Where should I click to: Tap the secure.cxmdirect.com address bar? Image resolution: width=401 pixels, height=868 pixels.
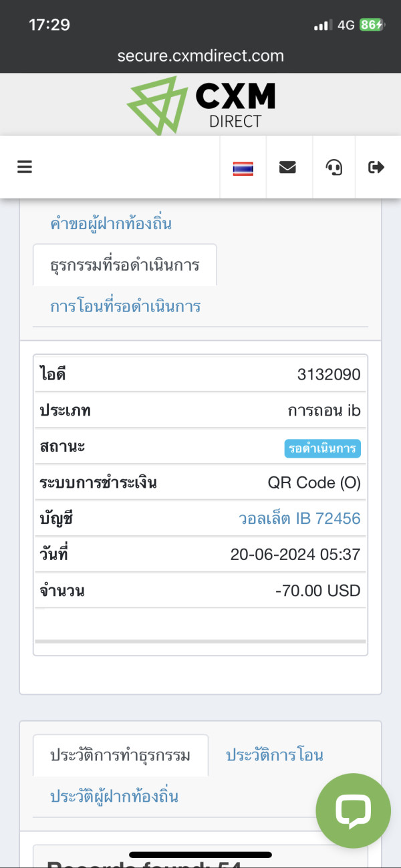[x=200, y=55]
